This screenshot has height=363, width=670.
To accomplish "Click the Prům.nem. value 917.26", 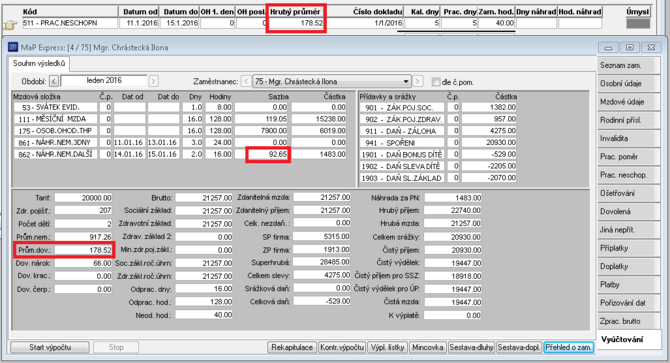I will click(83, 237).
